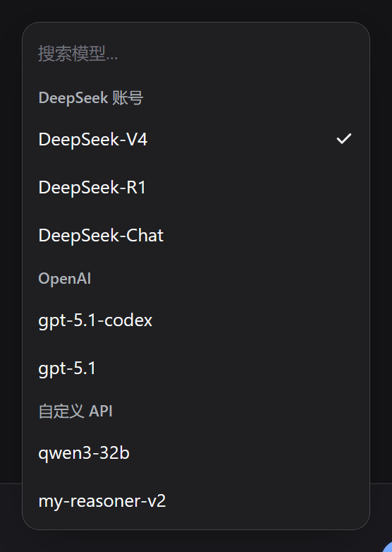Click the blue circular button at bottom-right corner

coord(388,547)
